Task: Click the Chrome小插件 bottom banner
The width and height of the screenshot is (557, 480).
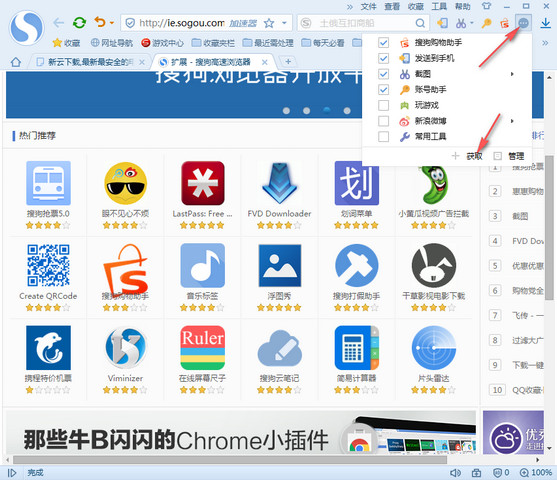Action: [241, 432]
